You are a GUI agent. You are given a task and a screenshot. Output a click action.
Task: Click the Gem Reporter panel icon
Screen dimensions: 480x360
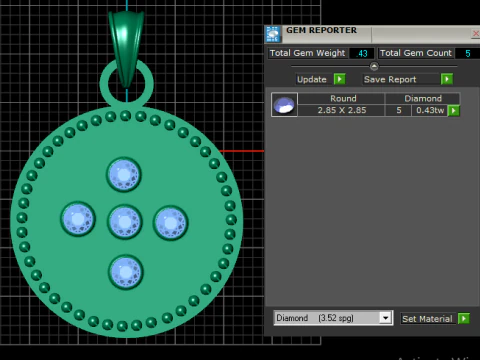[273, 34]
